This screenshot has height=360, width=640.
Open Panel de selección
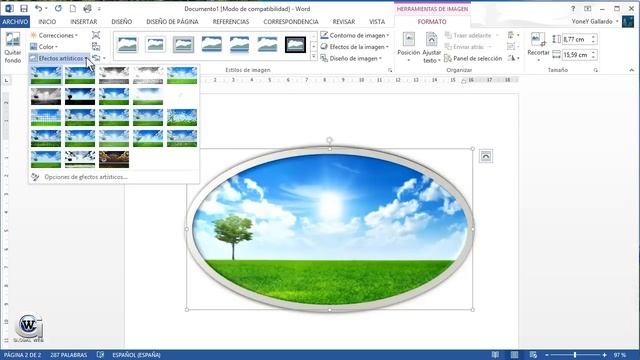coord(473,58)
